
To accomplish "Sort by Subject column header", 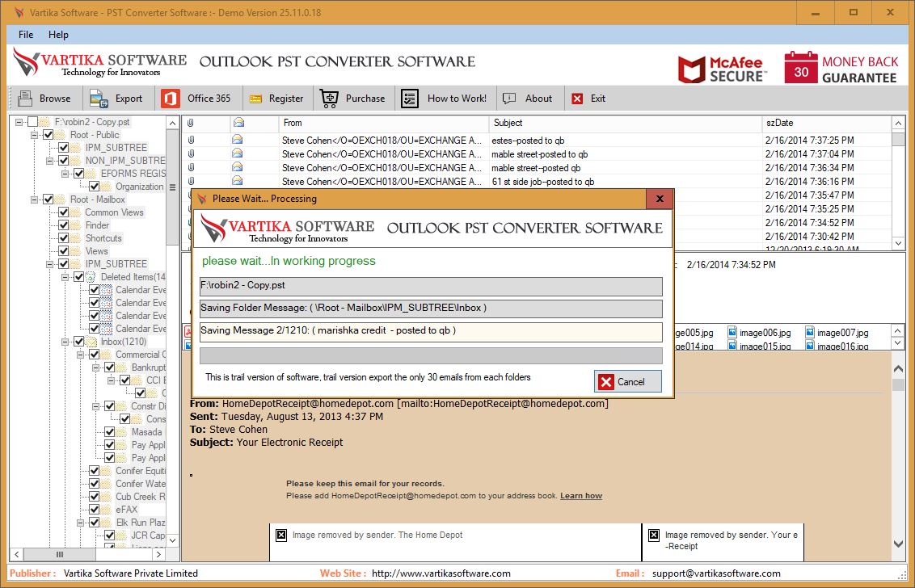I will click(x=626, y=123).
